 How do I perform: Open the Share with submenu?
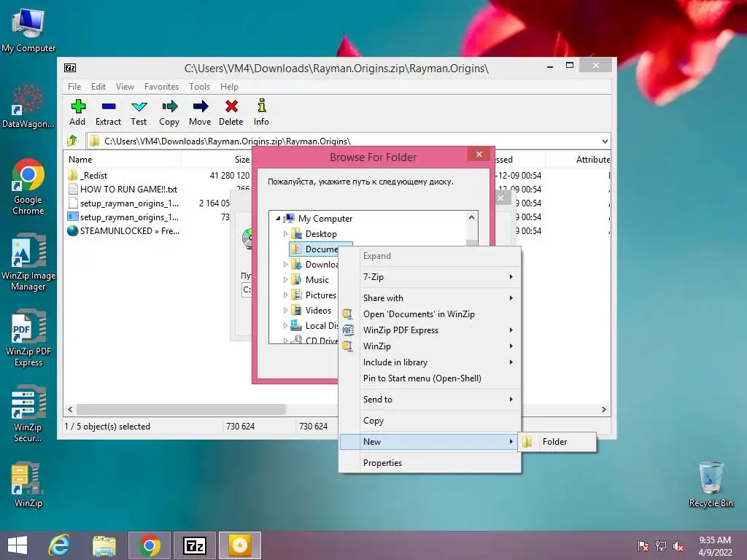pyautogui.click(x=430, y=297)
